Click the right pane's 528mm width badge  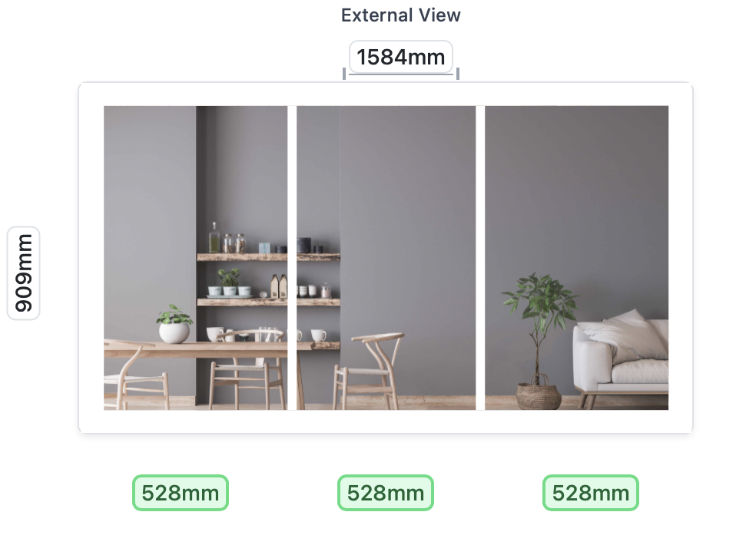pos(591,493)
